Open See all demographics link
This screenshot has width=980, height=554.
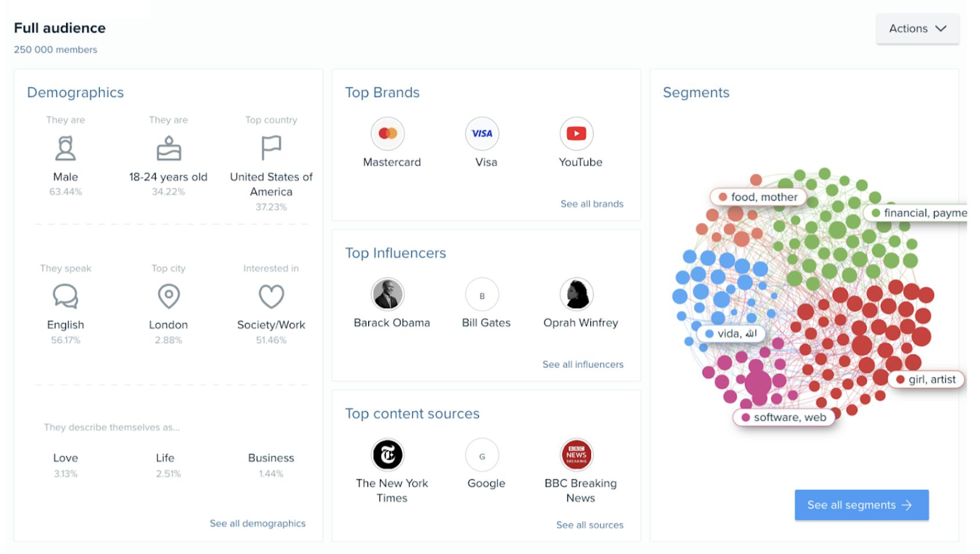(x=257, y=523)
